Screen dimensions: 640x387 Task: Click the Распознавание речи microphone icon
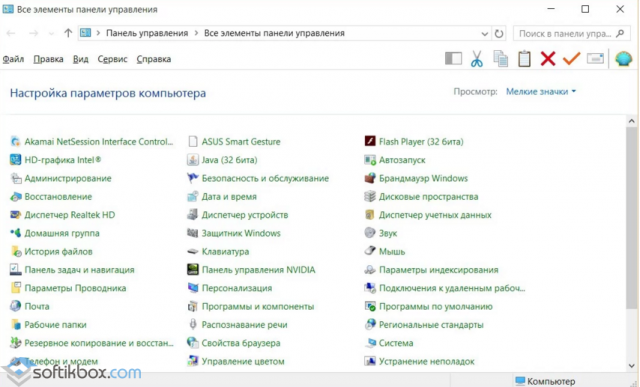pos(192,324)
